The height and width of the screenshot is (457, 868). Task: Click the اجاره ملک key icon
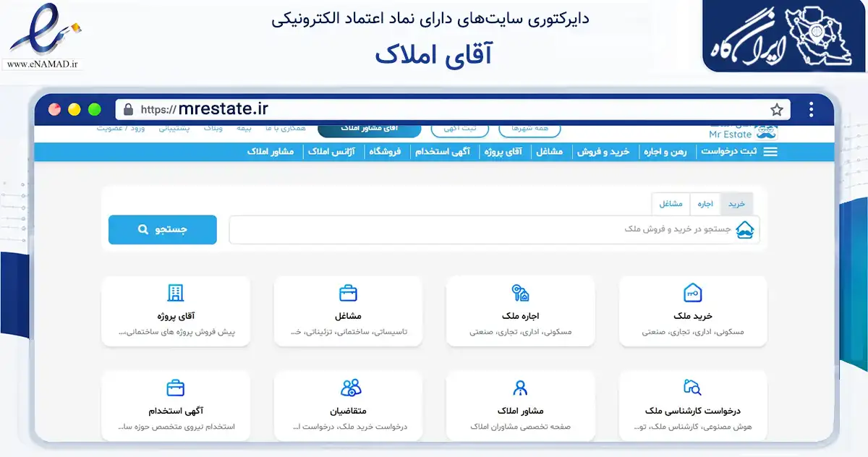[521, 293]
